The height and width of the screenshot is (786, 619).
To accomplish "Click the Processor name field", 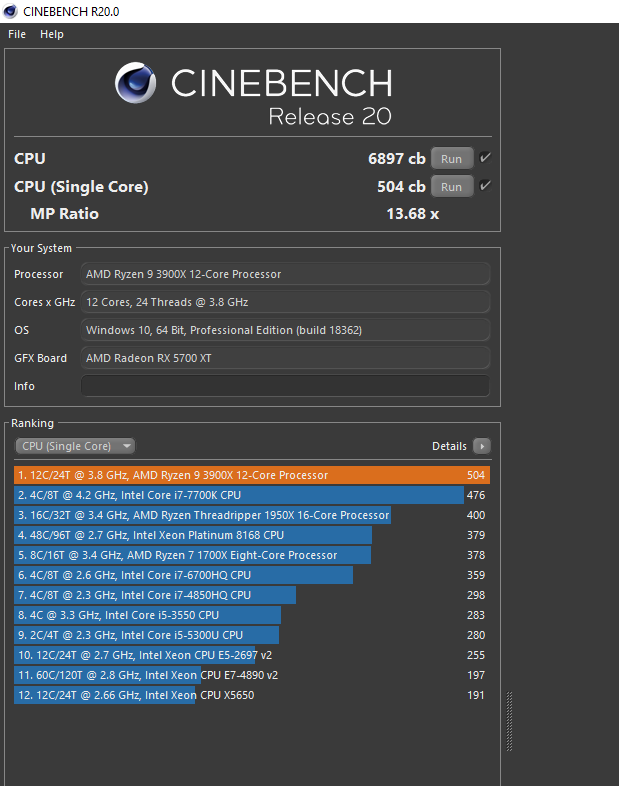I will pyautogui.click(x=286, y=274).
